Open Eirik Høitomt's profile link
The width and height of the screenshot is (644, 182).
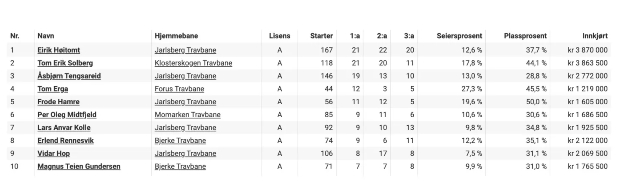point(59,50)
